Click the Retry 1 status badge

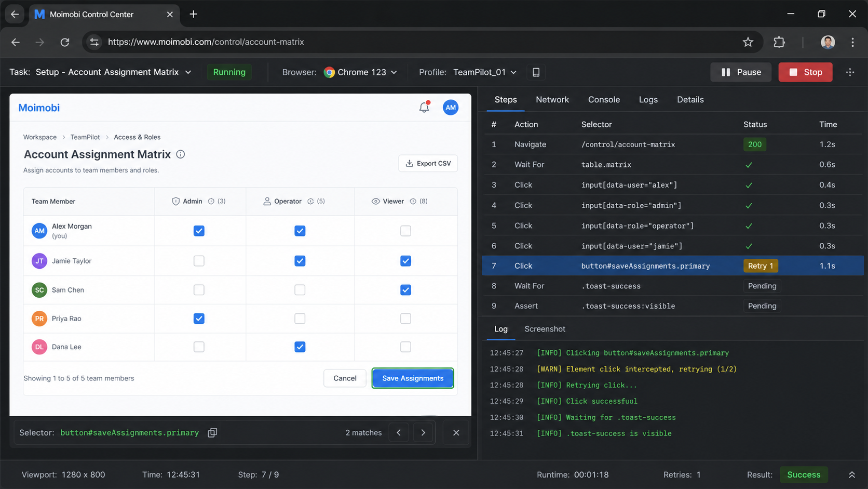pos(761,266)
